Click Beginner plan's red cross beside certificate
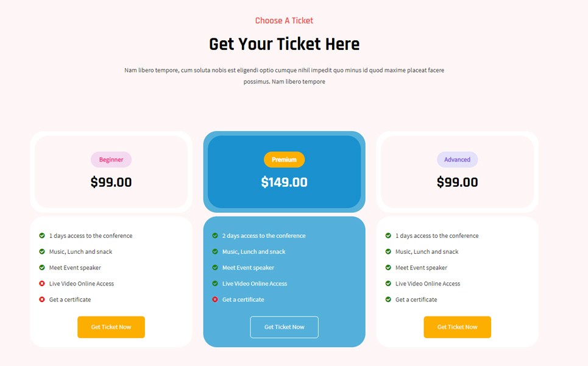The width and height of the screenshot is (588, 366). [42, 300]
